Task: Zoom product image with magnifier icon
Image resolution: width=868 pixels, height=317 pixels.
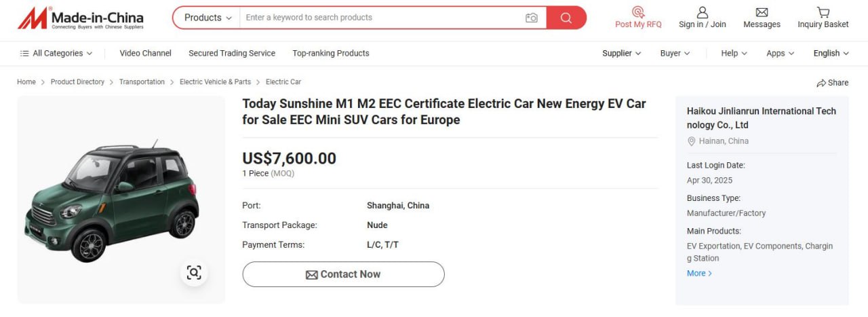Action: pyautogui.click(x=194, y=273)
